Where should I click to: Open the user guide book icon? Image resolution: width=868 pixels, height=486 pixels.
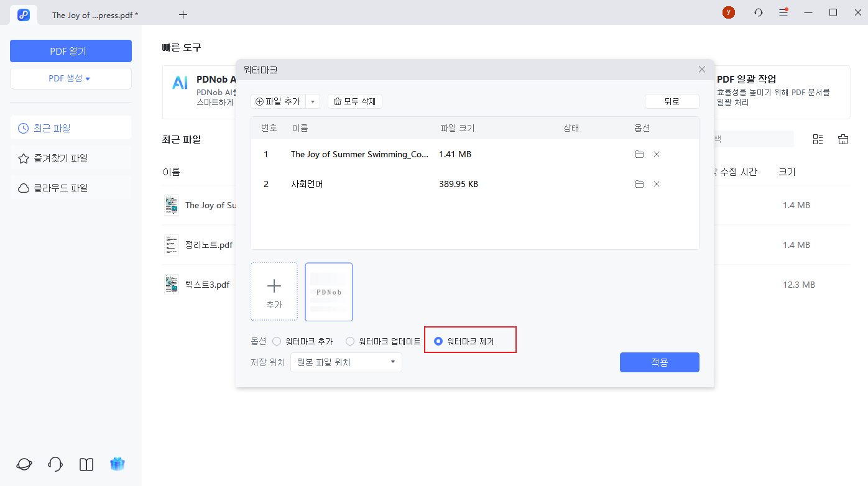click(86, 464)
